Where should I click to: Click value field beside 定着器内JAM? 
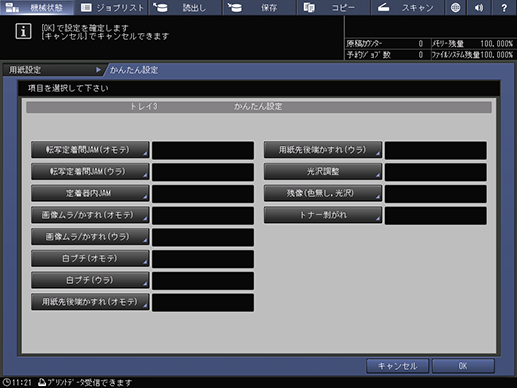[203, 194]
